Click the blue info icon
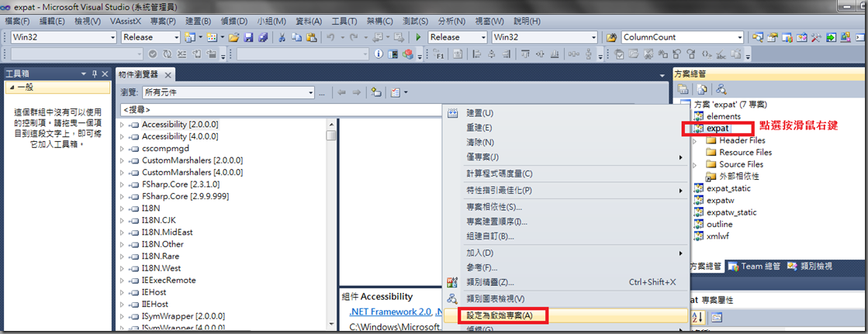 [379, 54]
